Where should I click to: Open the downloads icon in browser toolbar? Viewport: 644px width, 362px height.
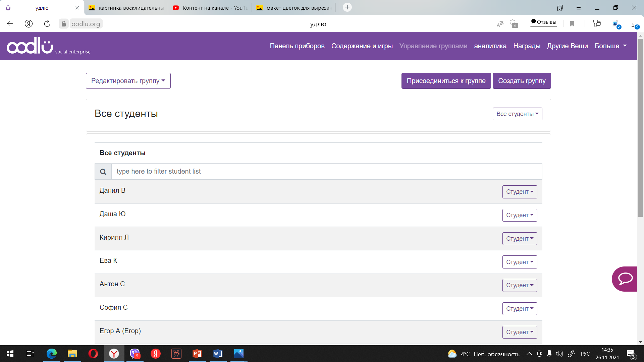pyautogui.click(x=634, y=24)
